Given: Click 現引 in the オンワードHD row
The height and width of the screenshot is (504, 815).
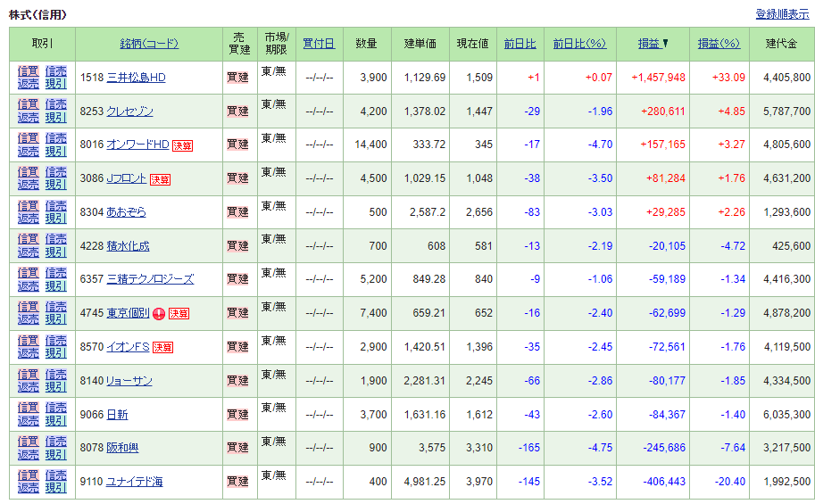Looking at the screenshot, I should (x=55, y=152).
